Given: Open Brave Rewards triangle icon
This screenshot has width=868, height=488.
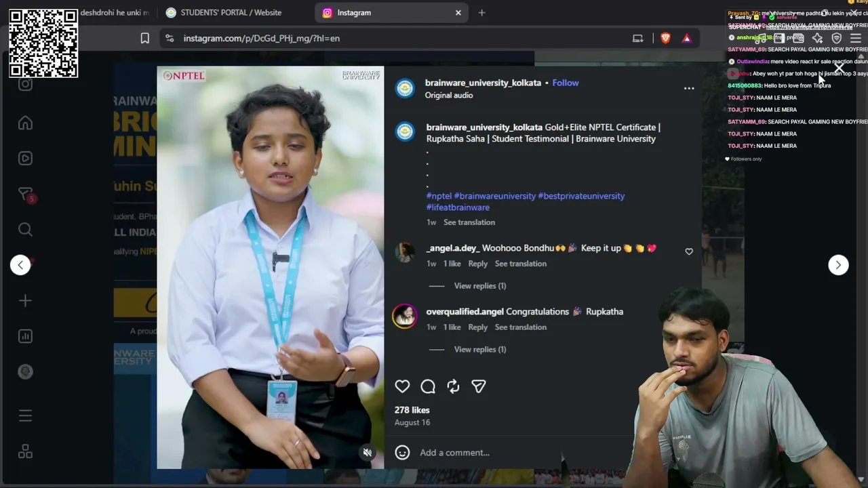Looking at the screenshot, I should pos(686,39).
